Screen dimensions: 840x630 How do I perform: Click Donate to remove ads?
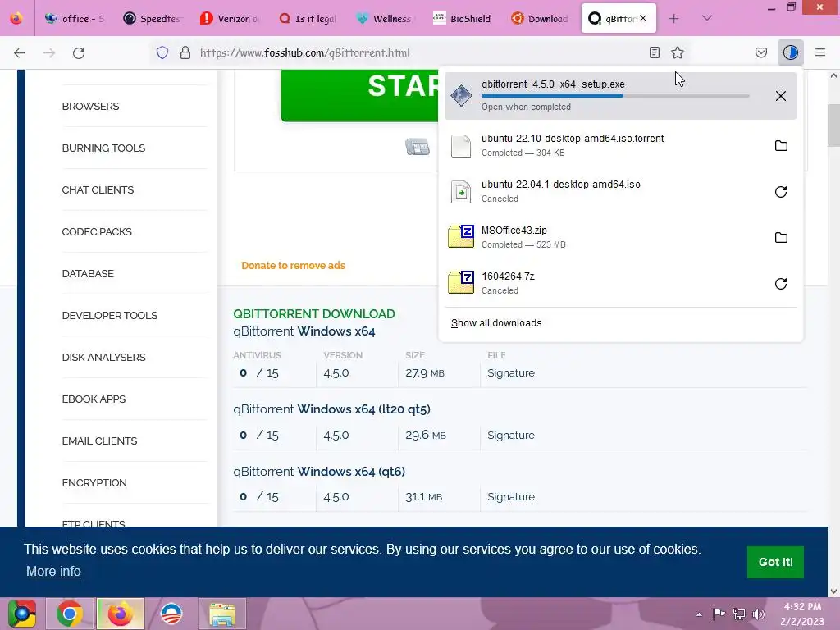point(293,265)
